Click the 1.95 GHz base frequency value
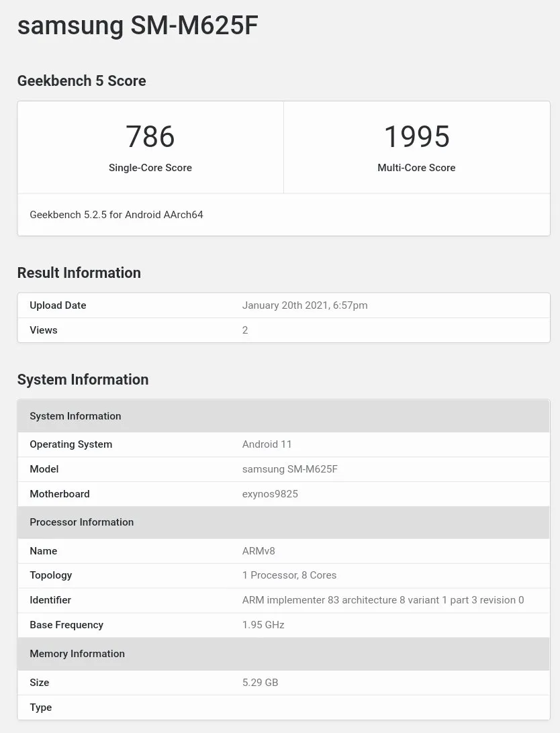The height and width of the screenshot is (733, 560). coord(263,625)
